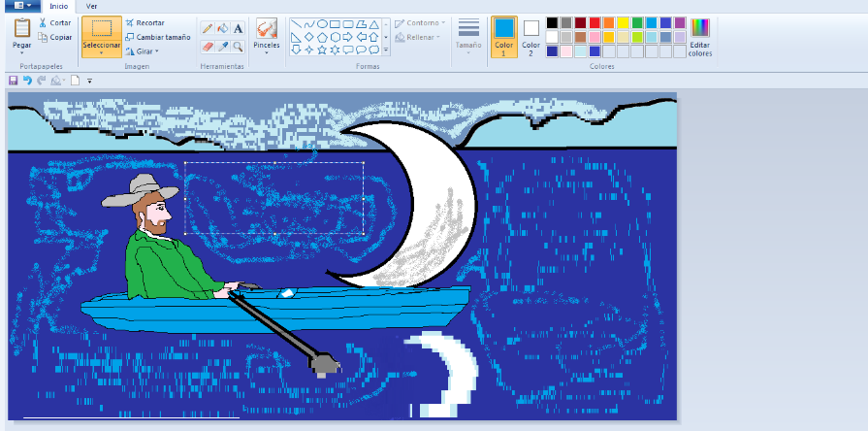
Task: Click the Copiar button
Action: coord(54,37)
